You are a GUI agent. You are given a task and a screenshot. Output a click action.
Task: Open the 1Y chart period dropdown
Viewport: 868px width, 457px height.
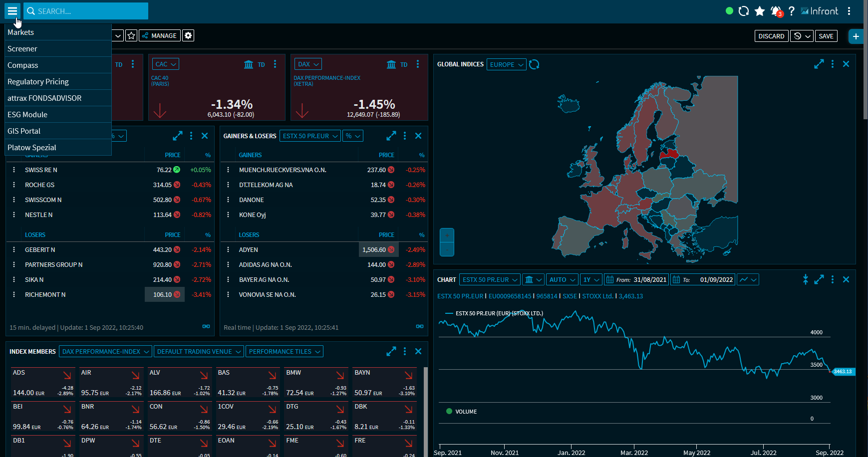click(x=591, y=280)
